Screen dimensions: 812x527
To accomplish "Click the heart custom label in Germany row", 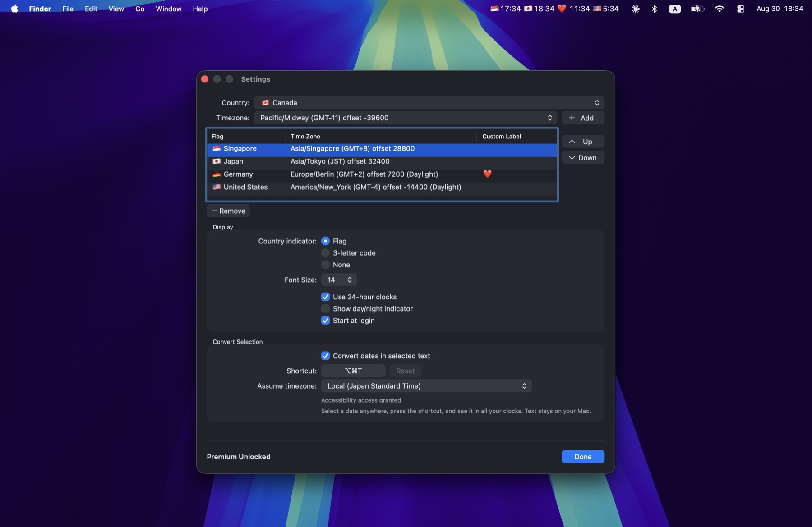I will 487,174.
